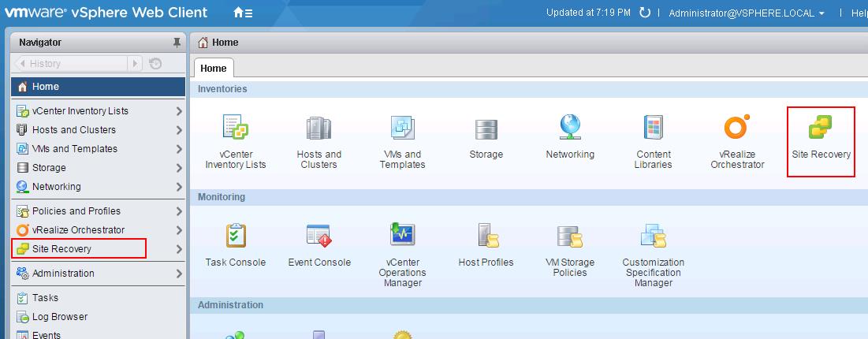Screen dimensions: 868x339
Task: Open VMs and Templates icon in Inventories
Action: point(402,128)
